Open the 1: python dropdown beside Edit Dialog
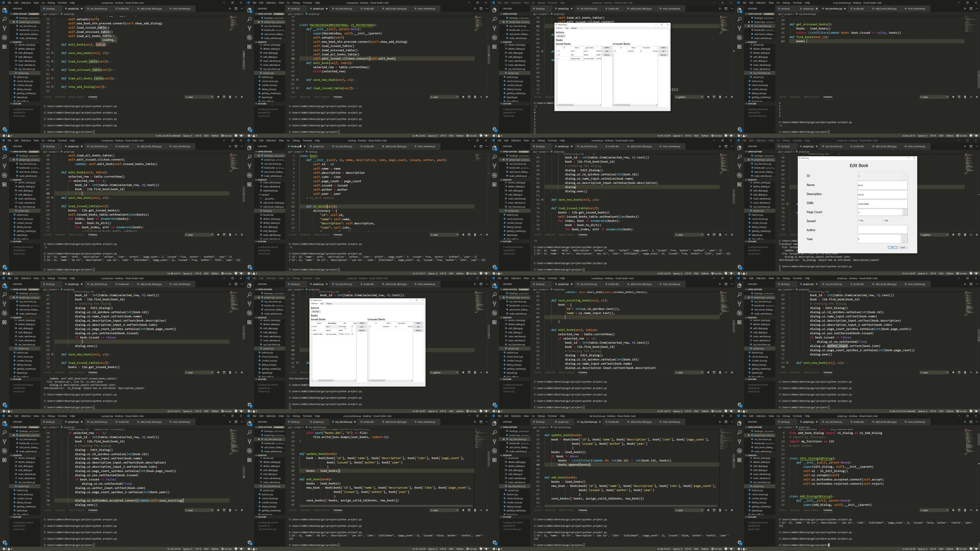The width and height of the screenshot is (980, 551). tap(934, 234)
